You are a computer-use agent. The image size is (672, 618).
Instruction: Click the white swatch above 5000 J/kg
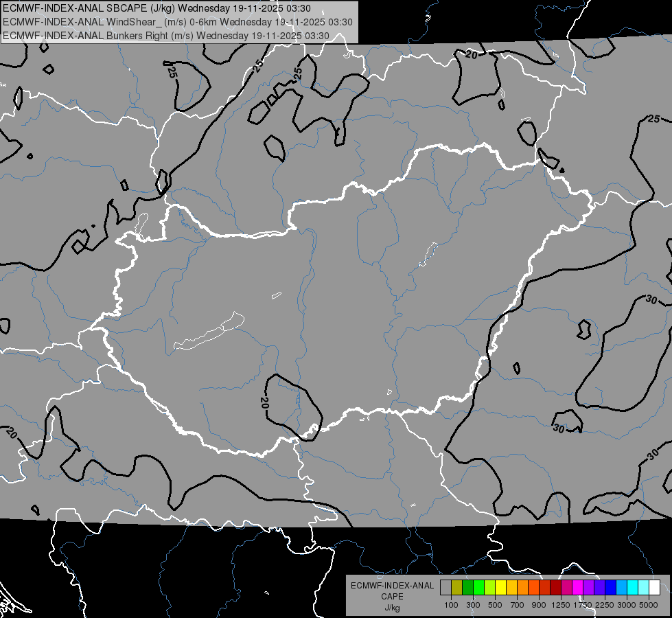[654, 588]
